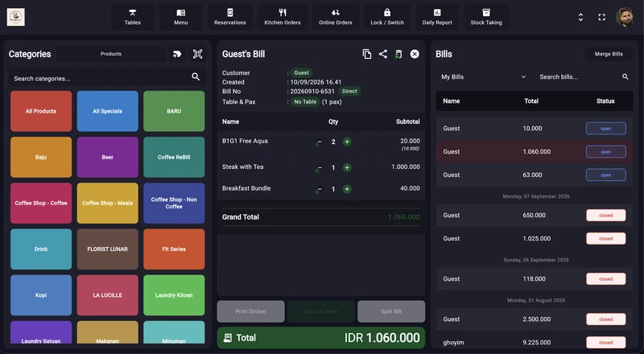Click the Guest customer badge
Image resolution: width=644 pixels, height=354 pixels.
coord(301,72)
